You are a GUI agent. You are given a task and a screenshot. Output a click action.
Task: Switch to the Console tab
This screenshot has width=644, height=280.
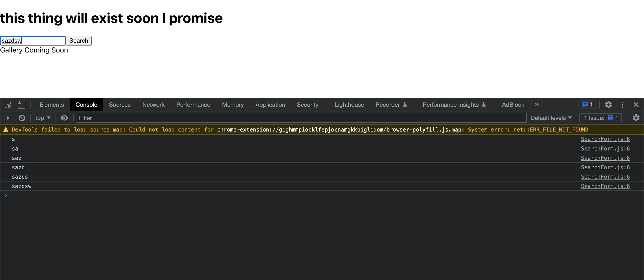point(87,104)
